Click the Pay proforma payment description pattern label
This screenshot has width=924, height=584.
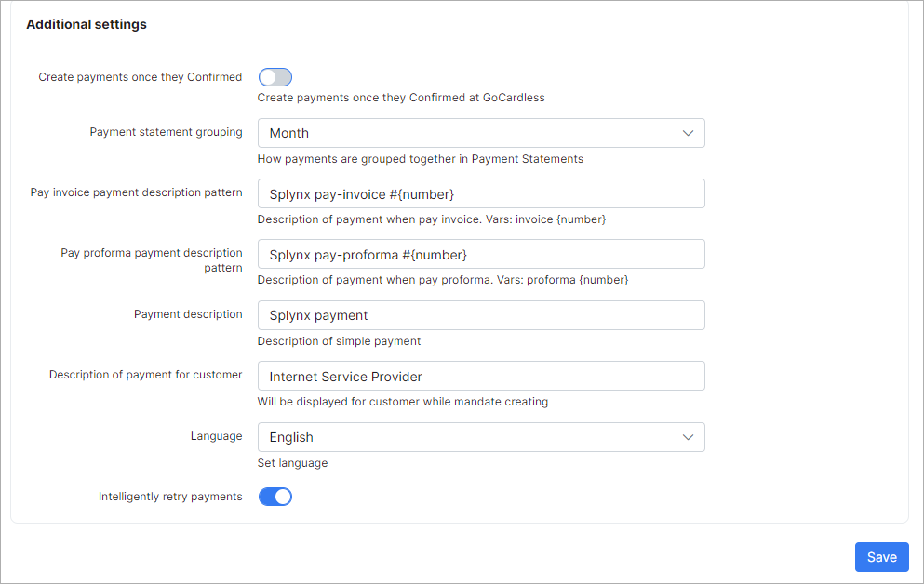[x=151, y=260]
